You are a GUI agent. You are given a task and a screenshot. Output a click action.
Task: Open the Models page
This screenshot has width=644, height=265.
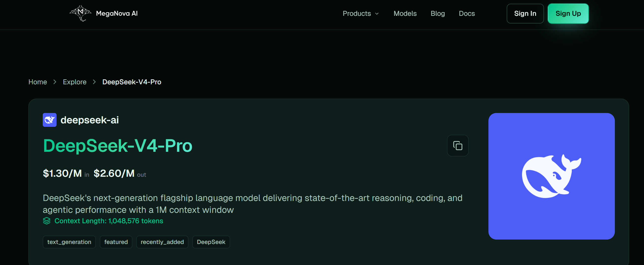point(405,14)
